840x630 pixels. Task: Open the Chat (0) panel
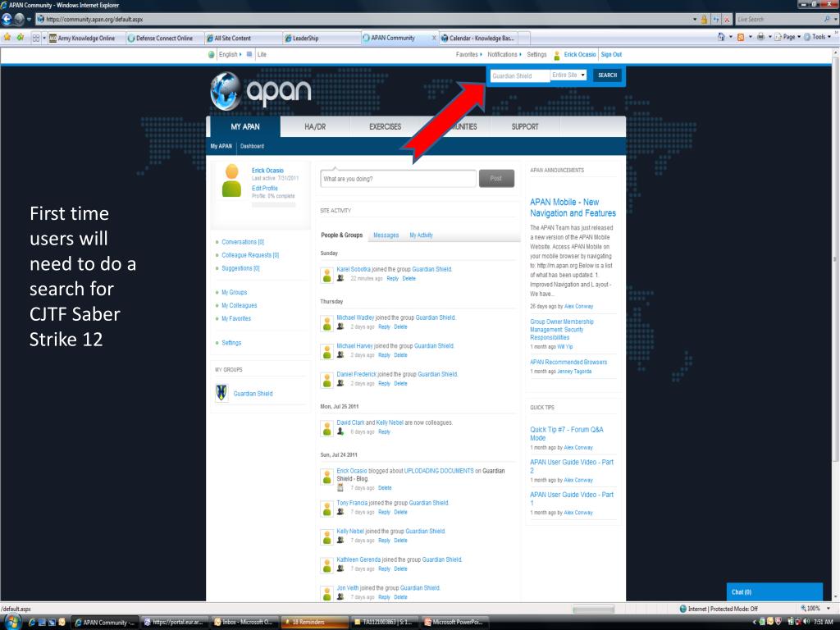click(x=774, y=591)
